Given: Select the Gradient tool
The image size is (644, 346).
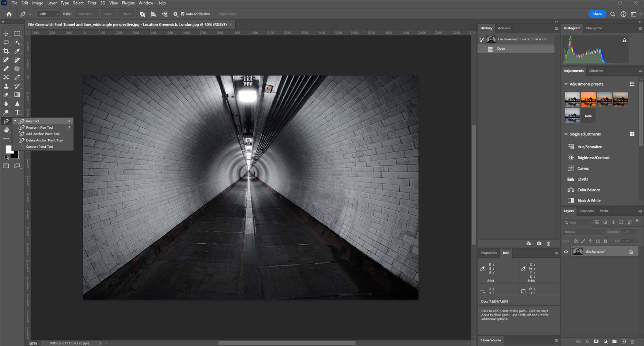Looking at the screenshot, I should click(17, 95).
